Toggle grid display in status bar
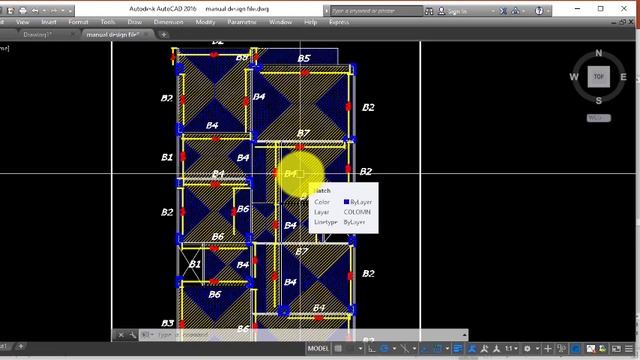The width and height of the screenshot is (640, 360). (338, 349)
